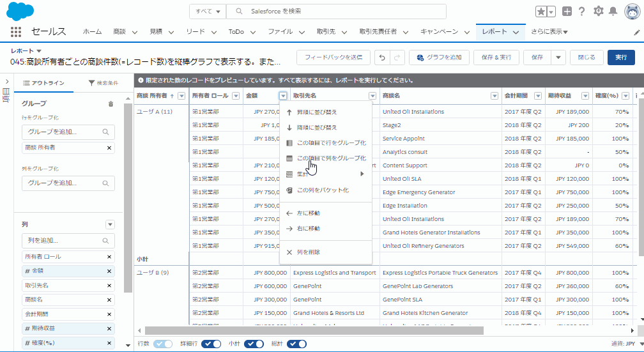The width and height of the screenshot is (644, 352).
Task: Toggle the 総計 switch
Action: coord(296,344)
